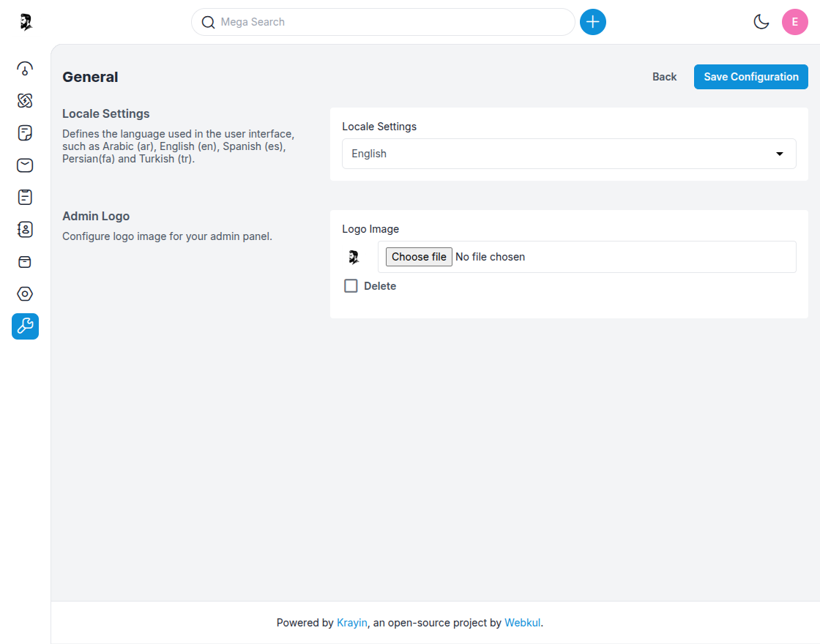Open the user profile avatar E
This screenshot has width=820, height=644.
point(794,22)
